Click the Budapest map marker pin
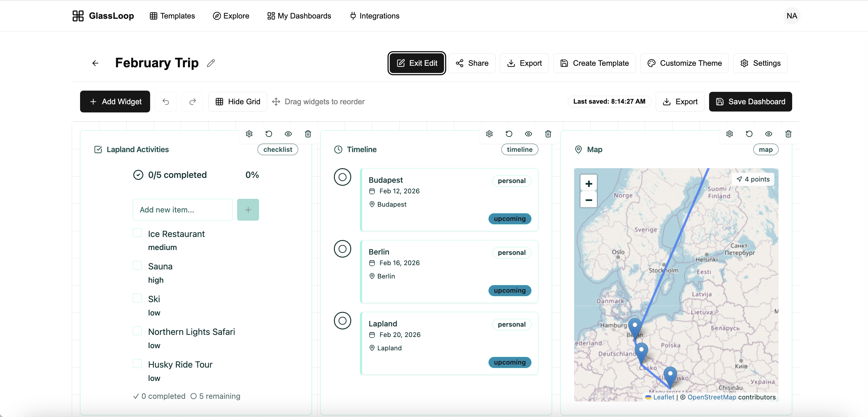Screen dimensions: 868x417 tap(670, 377)
